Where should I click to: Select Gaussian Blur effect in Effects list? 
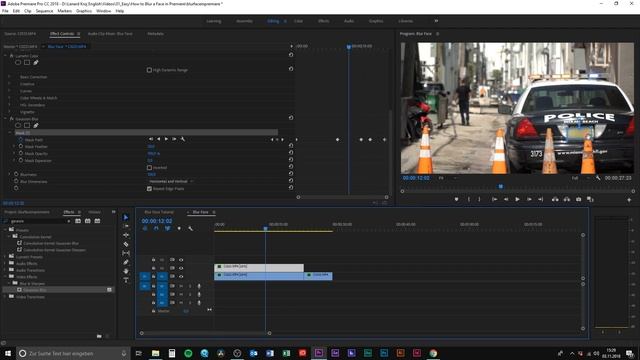coord(34,290)
